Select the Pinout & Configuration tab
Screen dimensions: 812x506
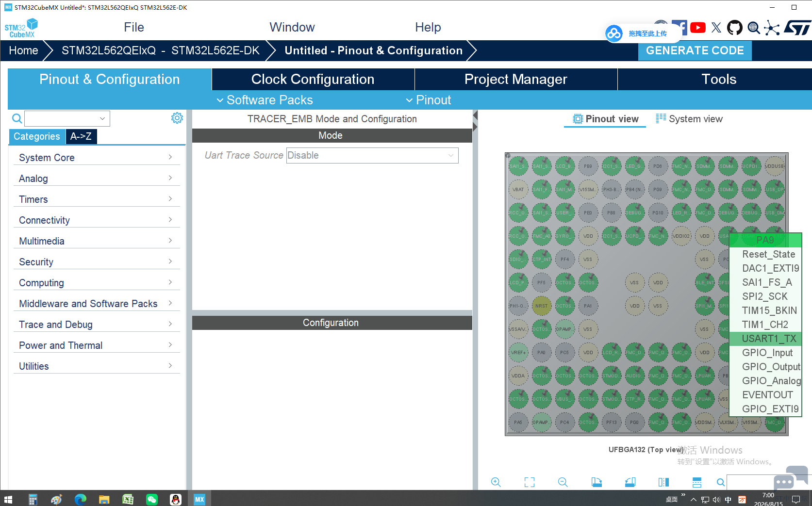pyautogui.click(x=110, y=79)
